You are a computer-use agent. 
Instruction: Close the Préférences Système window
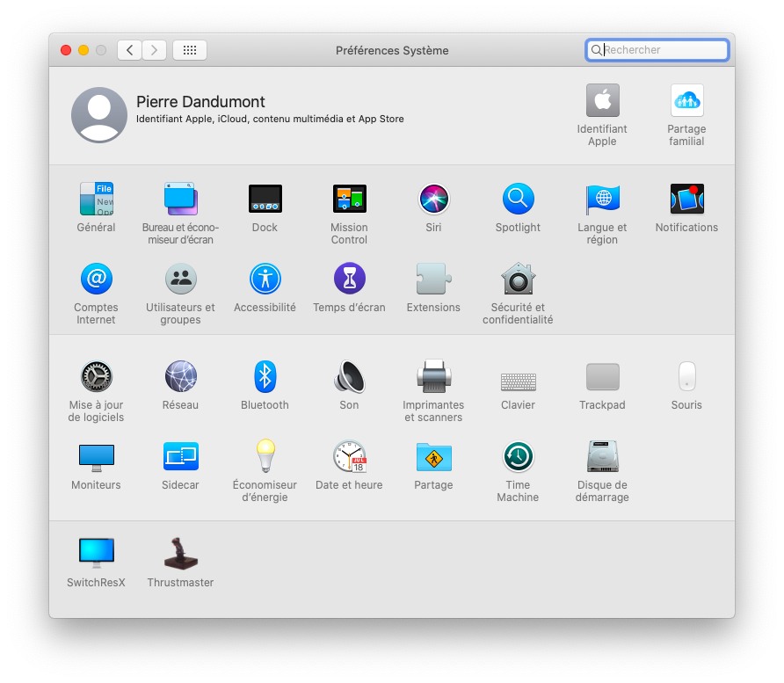point(66,50)
